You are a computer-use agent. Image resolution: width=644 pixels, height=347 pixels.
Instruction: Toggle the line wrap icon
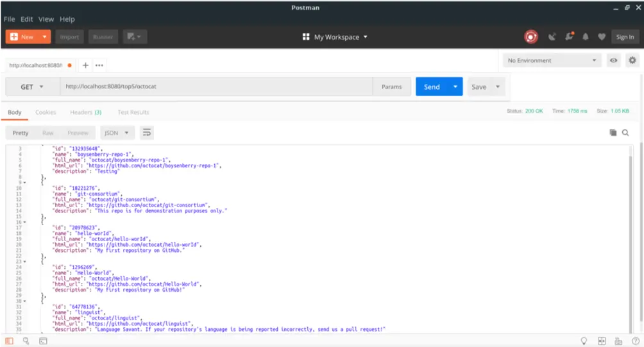tap(147, 133)
